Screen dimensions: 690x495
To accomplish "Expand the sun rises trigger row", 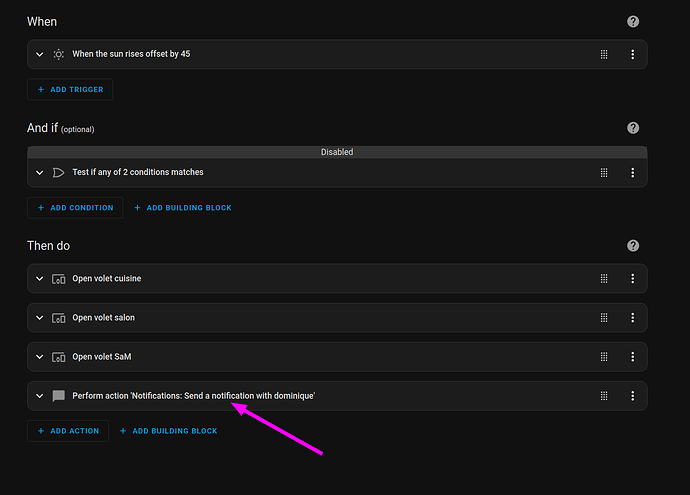I will click(40, 54).
